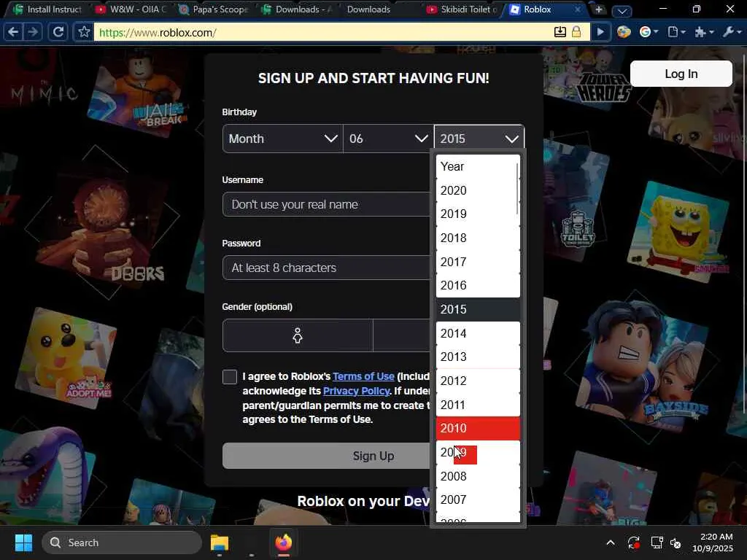Open the day dropdown showing 06
The height and width of the screenshot is (560, 747).
tap(388, 139)
